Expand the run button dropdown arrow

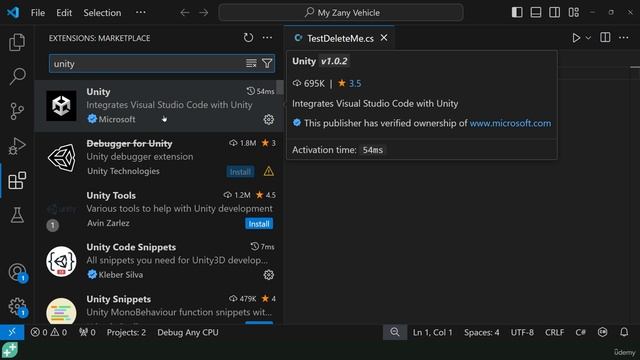coord(588,38)
